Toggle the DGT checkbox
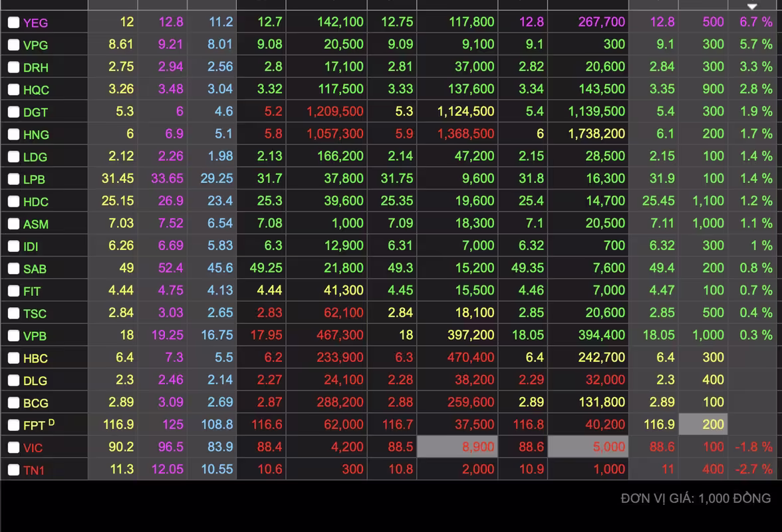Viewport: 782px width, 532px height. tap(13, 112)
